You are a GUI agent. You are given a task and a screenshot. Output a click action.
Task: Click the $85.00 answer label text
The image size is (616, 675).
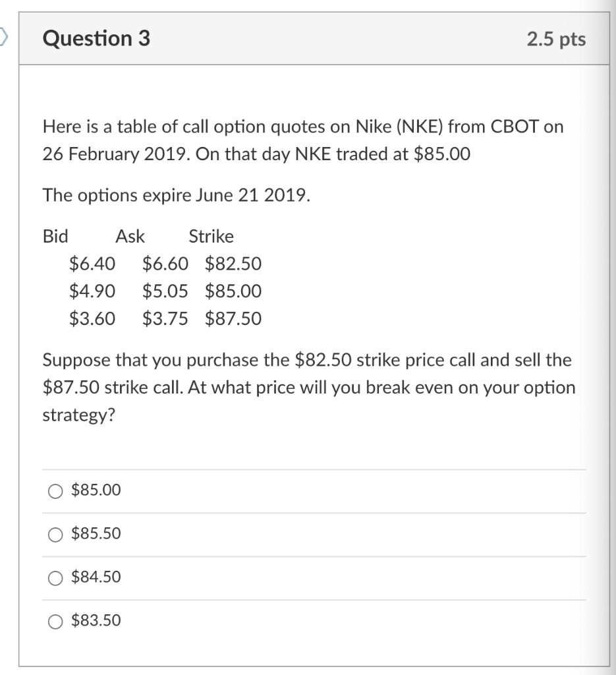(x=96, y=490)
